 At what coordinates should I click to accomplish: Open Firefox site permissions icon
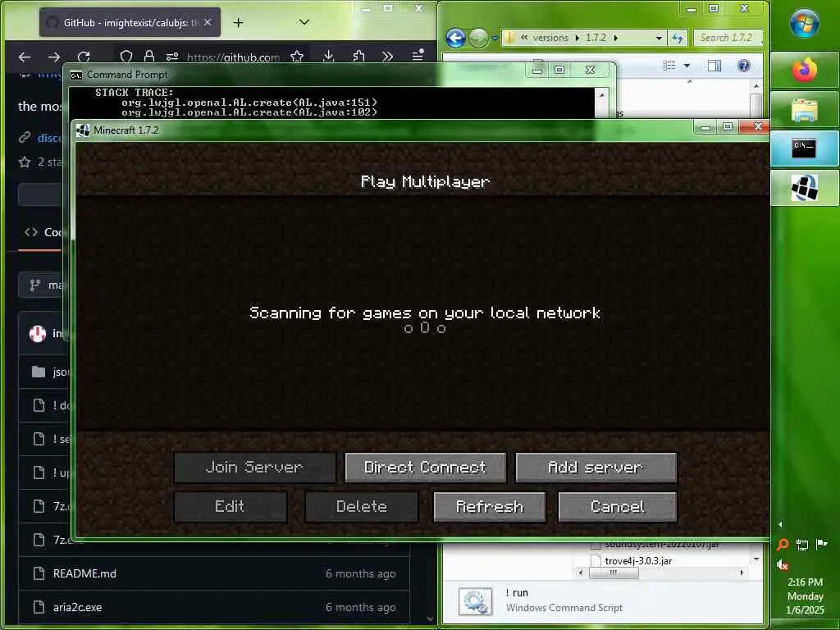pos(172,57)
